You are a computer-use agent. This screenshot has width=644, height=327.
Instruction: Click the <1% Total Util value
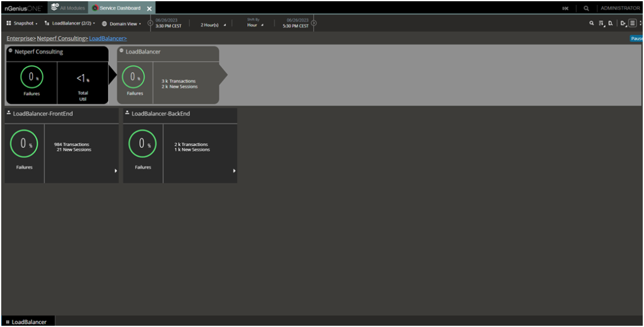pos(83,78)
